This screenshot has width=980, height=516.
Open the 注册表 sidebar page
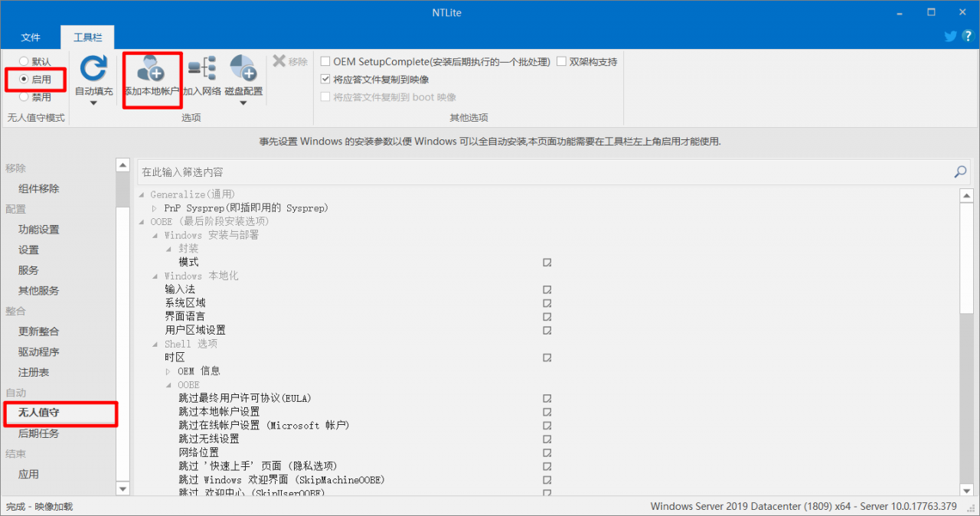pyautogui.click(x=34, y=372)
